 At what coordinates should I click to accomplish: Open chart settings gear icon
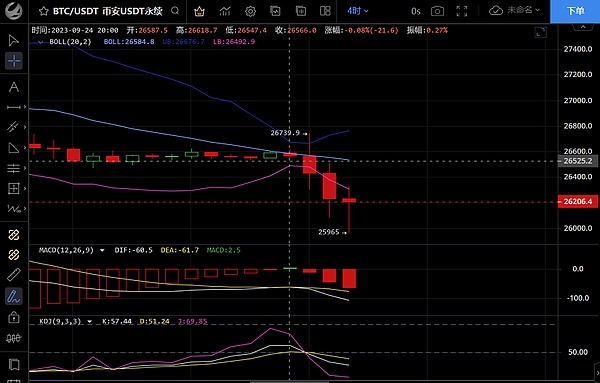click(250, 11)
